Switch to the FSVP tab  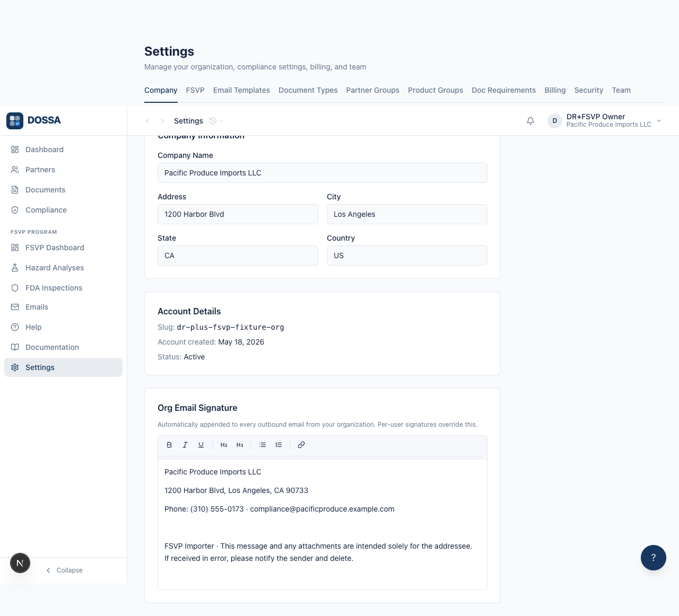[x=195, y=90]
